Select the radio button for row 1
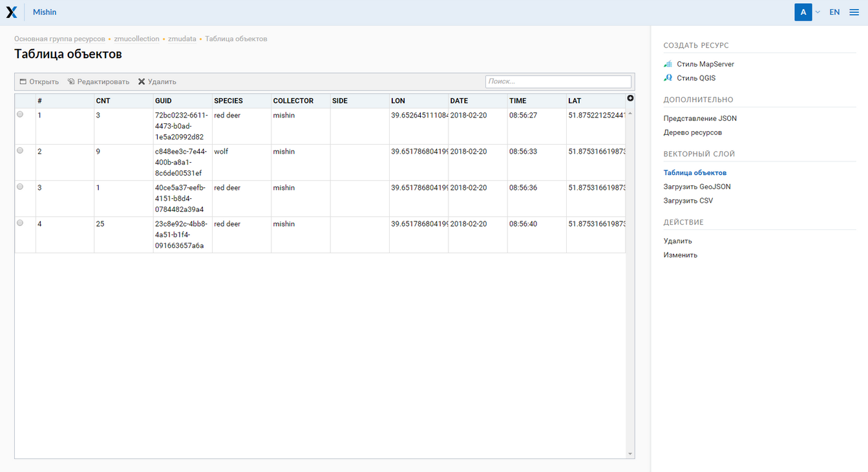The image size is (868, 472). [x=20, y=114]
